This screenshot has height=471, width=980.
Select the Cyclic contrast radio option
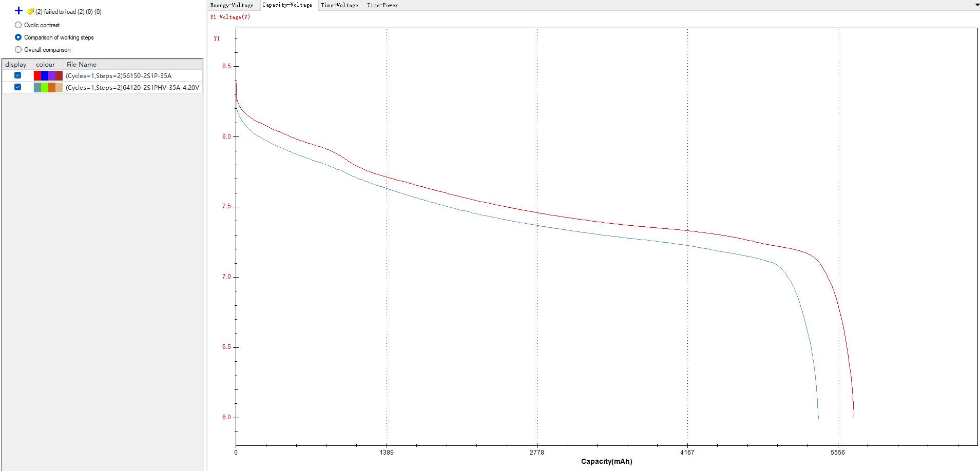click(x=18, y=25)
